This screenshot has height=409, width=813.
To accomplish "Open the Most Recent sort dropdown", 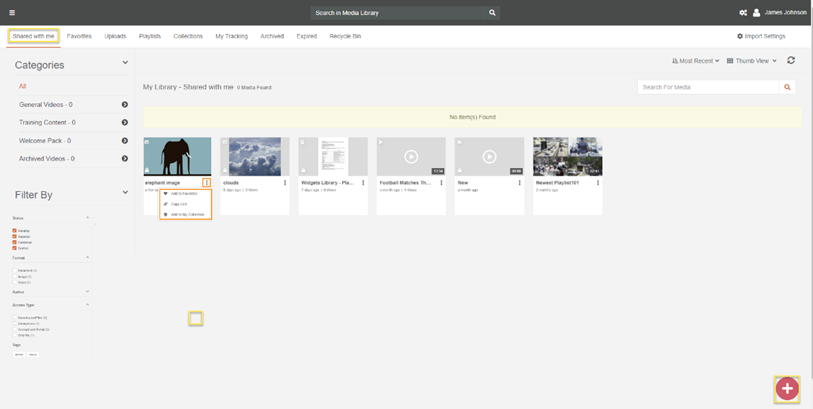I will (x=695, y=61).
